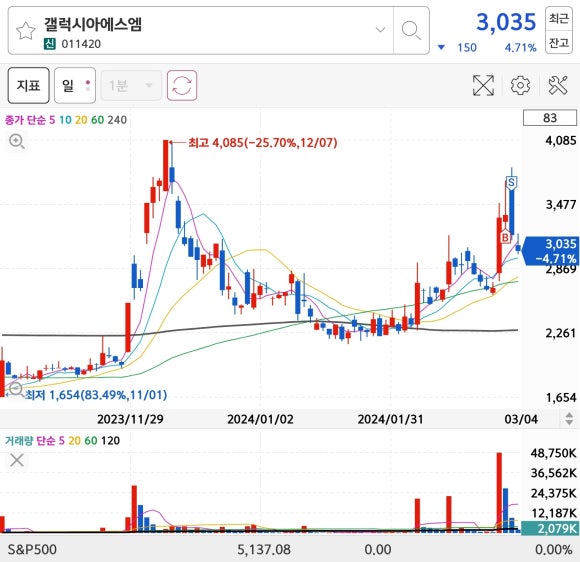580x562 pixels.
Task: Zoom out the chart with minus magnifier
Action: [16, 389]
